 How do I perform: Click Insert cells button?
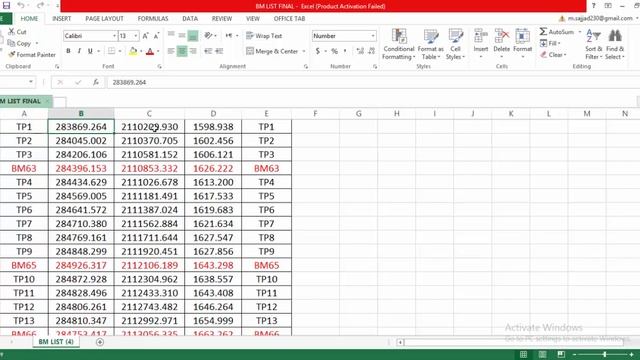[481, 42]
